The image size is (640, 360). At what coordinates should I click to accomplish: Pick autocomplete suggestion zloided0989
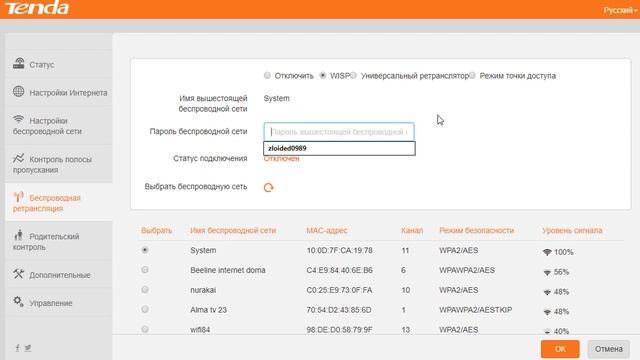pyautogui.click(x=339, y=148)
